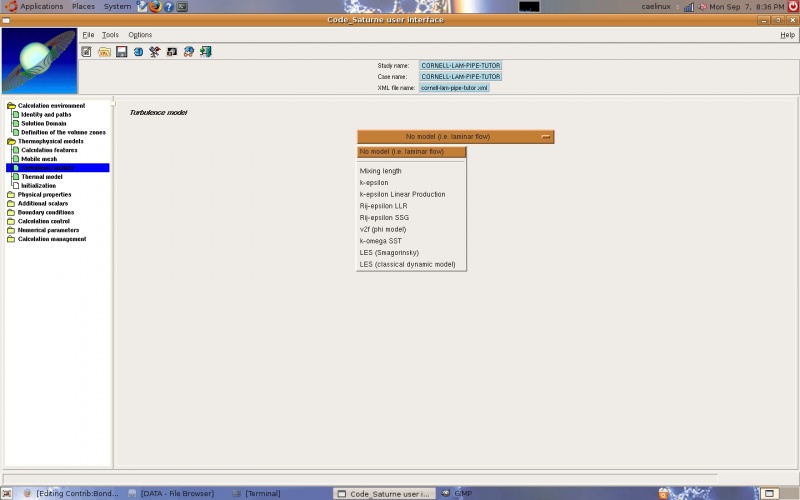Click the new case toolbar icon
Image resolution: width=800 pixels, height=500 pixels.
[x=87, y=52]
